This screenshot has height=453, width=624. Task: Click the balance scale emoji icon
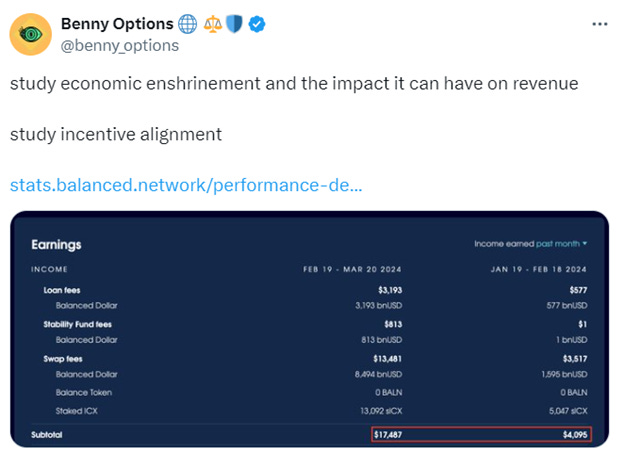213,24
